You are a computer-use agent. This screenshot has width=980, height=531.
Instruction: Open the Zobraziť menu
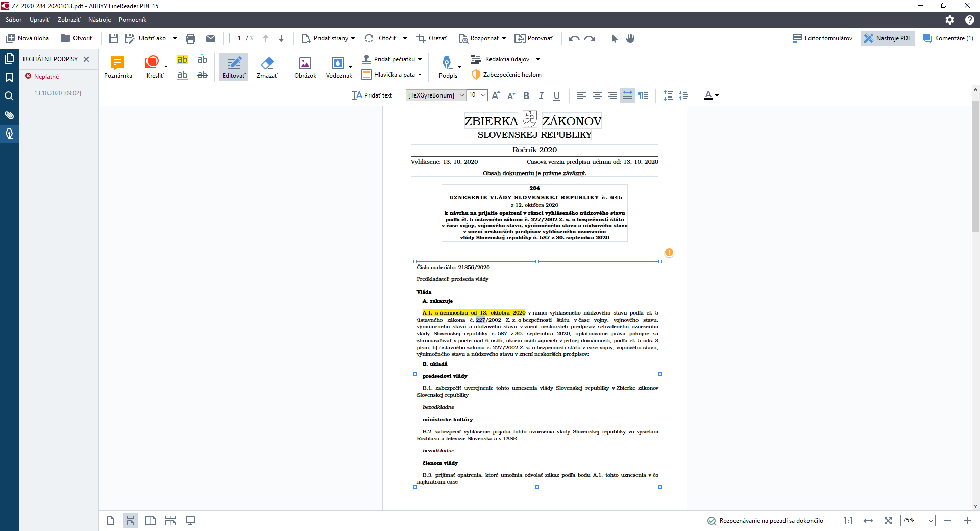pyautogui.click(x=69, y=20)
